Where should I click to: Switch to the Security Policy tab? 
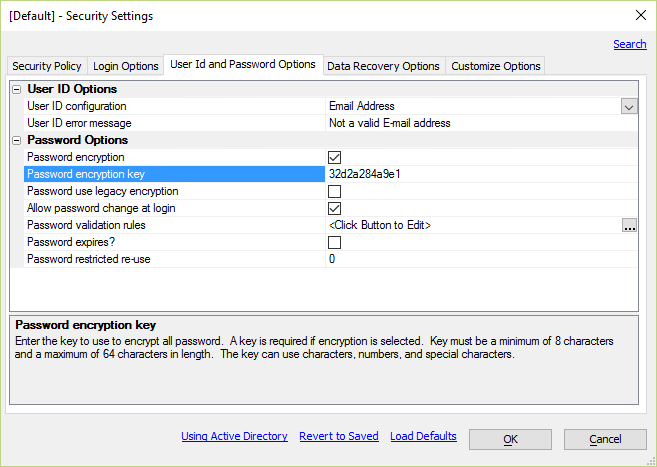[47, 66]
